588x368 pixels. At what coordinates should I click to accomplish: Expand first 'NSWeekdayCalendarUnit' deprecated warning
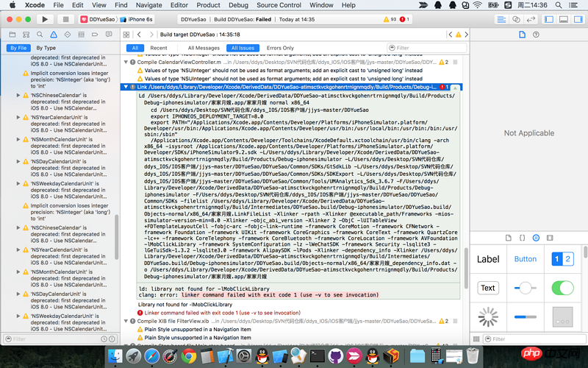coord(18,183)
